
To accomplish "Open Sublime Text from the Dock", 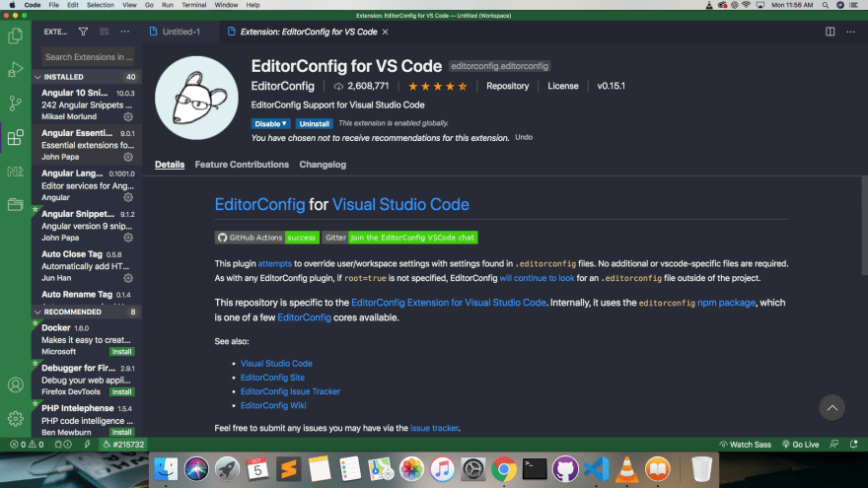I will pyautogui.click(x=288, y=469).
